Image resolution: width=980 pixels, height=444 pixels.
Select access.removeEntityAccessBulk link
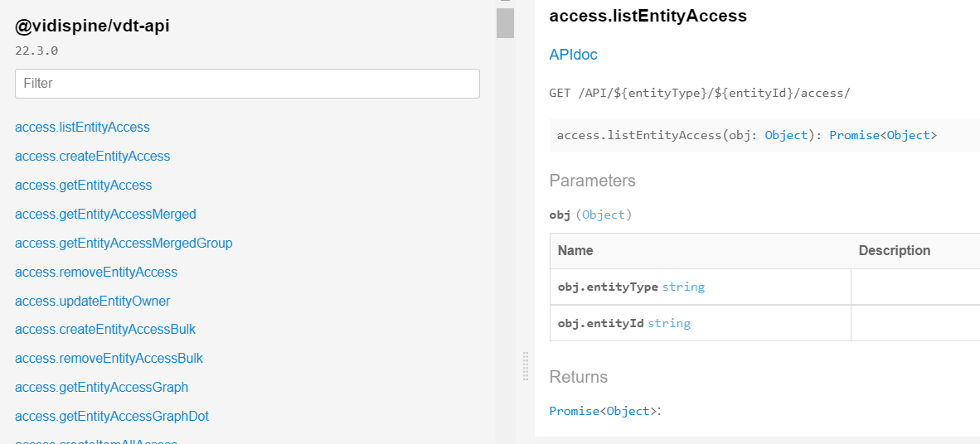click(109, 359)
